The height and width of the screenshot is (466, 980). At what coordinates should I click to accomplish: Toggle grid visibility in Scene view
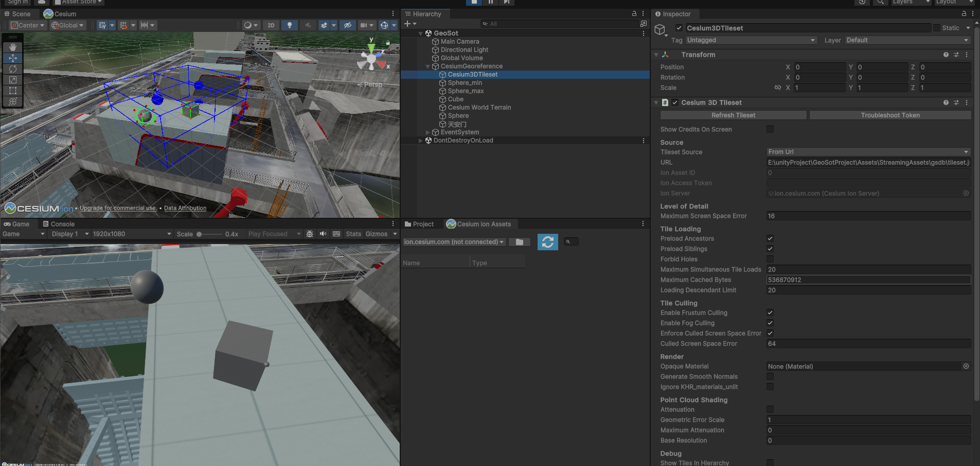pyautogui.click(x=102, y=25)
